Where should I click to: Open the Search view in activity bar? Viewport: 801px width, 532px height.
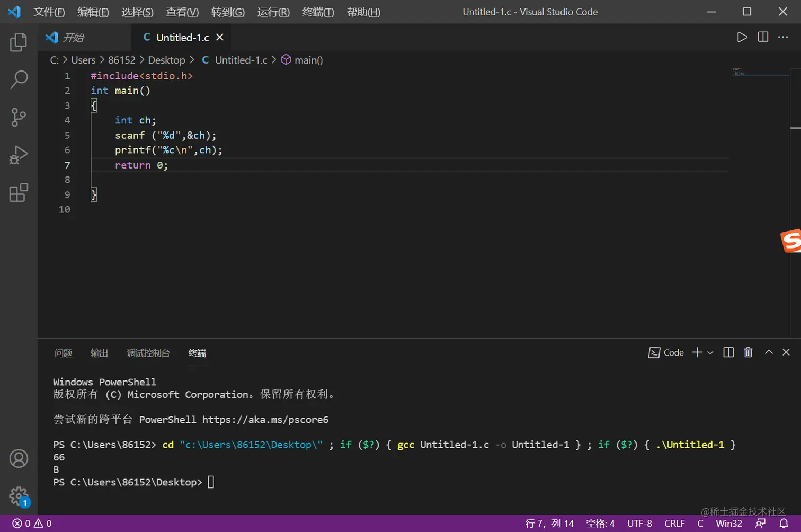point(19,79)
